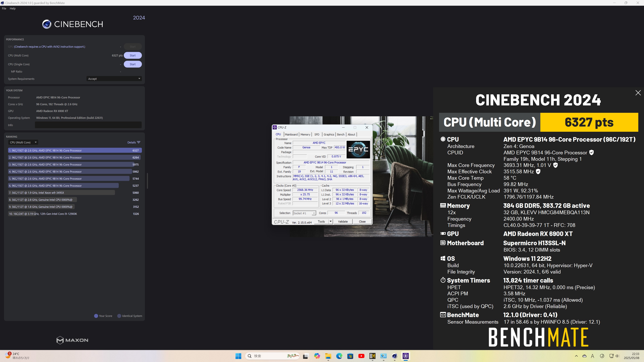
Task: Click the taskbar clock and date
Action: (x=631, y=356)
